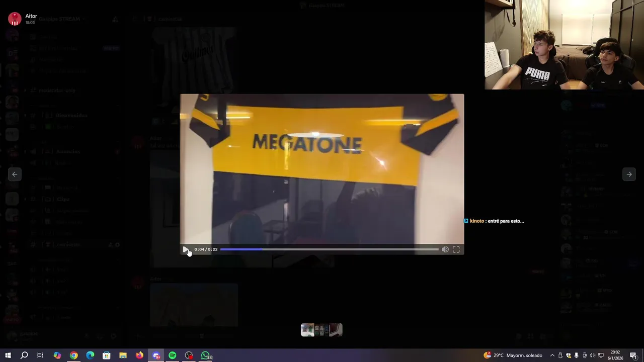Open the clock showing 20:02
The width and height of the screenshot is (644, 362).
[x=616, y=355]
